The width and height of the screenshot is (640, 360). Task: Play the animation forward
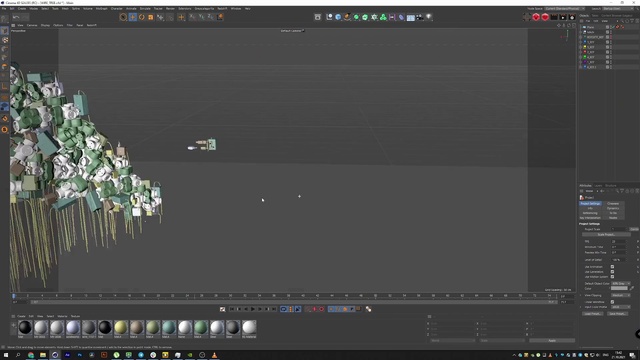pyautogui.click(x=253, y=309)
